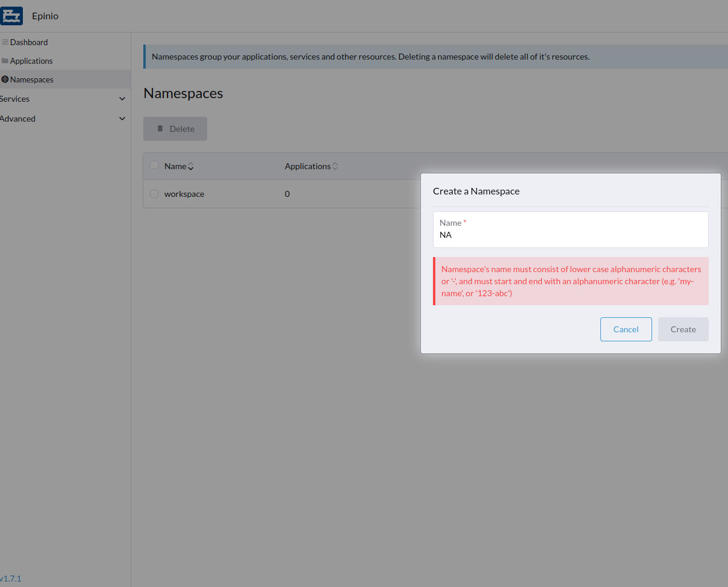The width and height of the screenshot is (728, 587).
Task: Click the sort icon next to Name column
Action: coord(192,166)
